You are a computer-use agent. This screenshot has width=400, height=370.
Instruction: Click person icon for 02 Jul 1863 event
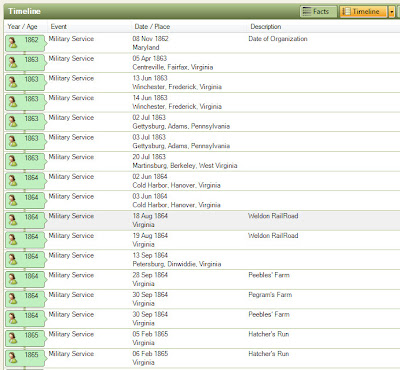click(x=13, y=121)
